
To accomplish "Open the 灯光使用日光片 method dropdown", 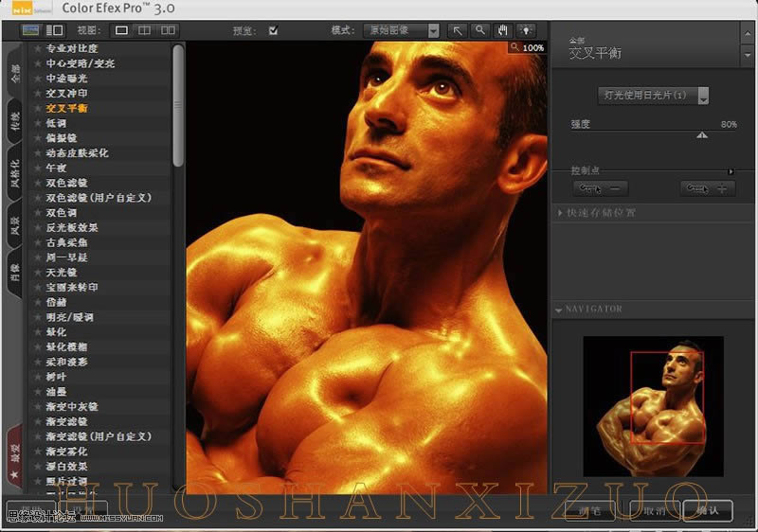I will coord(655,96).
